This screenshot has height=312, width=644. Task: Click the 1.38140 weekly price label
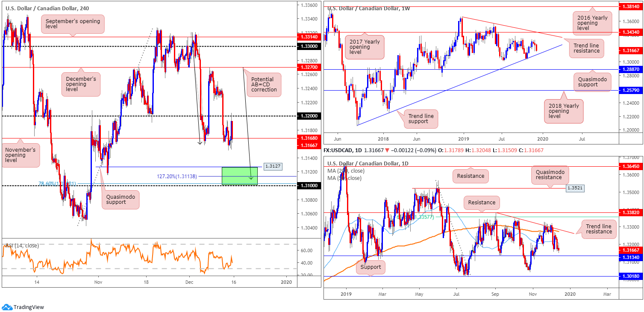pos(631,7)
